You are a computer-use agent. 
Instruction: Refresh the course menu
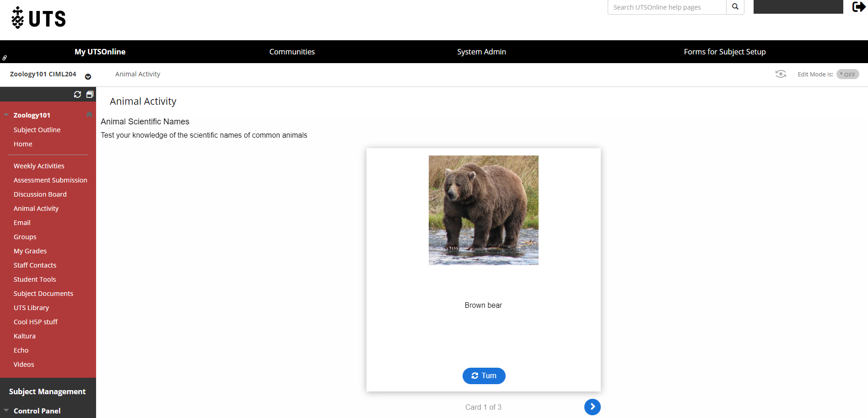[x=77, y=94]
